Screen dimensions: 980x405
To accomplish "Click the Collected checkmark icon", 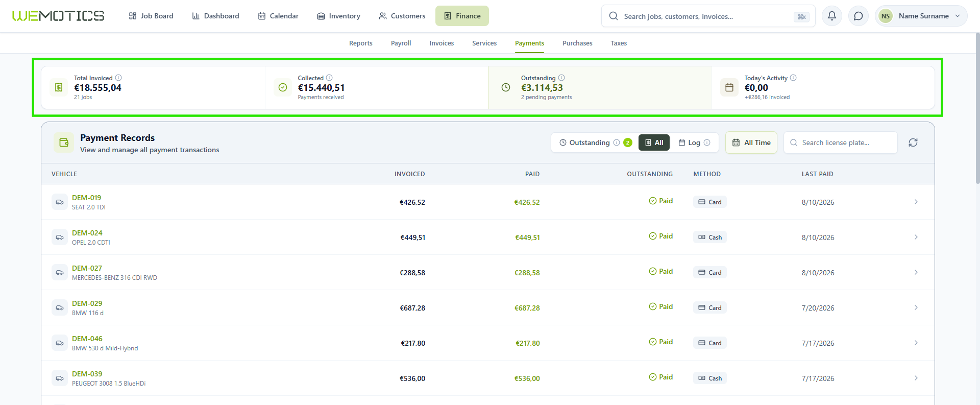I will 283,87.
